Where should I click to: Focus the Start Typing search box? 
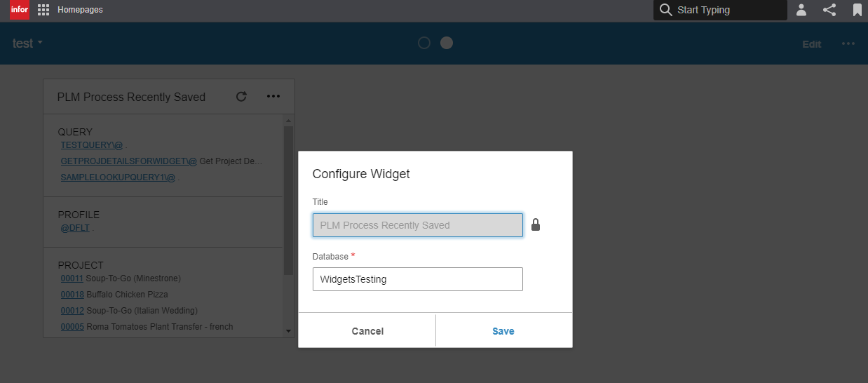[720, 10]
